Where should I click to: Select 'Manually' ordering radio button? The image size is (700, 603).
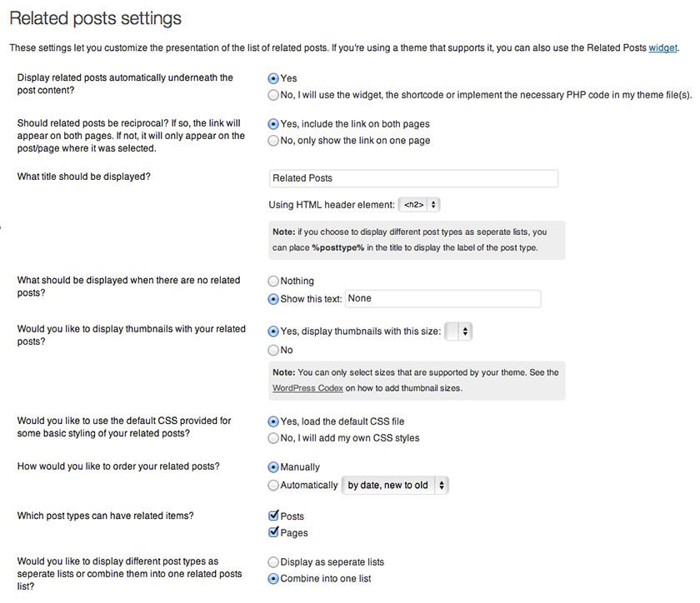pos(273,467)
